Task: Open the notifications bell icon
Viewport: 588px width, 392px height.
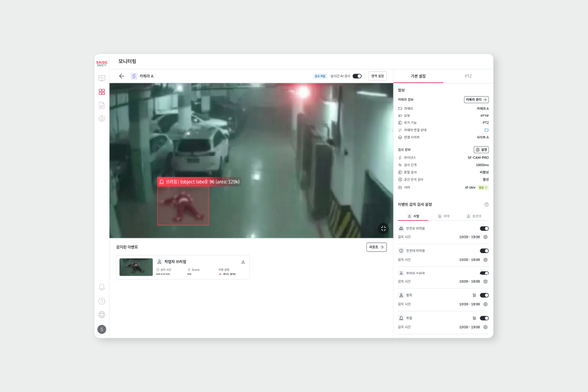Action: [x=101, y=287]
